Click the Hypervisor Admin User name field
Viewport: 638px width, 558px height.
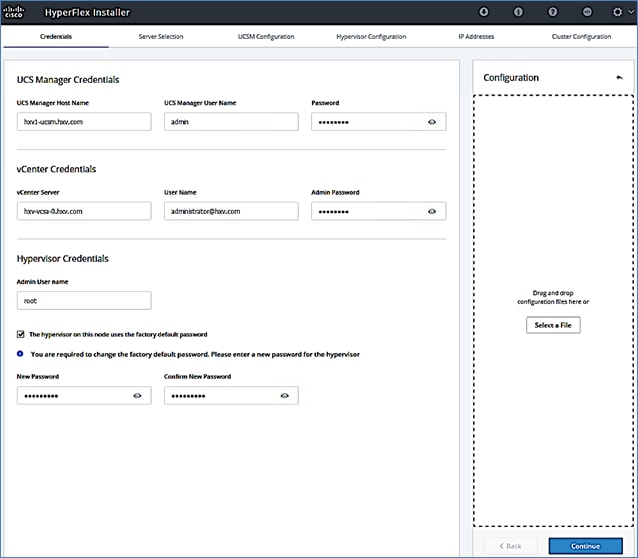pyautogui.click(x=84, y=300)
